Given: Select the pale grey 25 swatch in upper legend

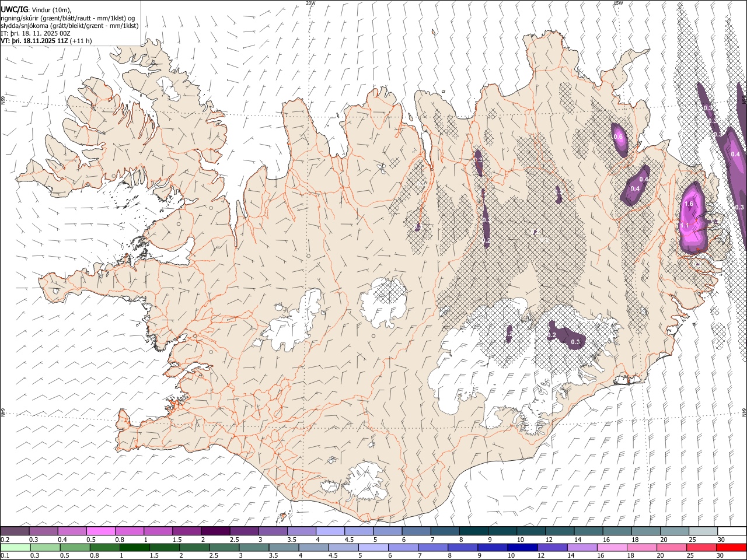Looking at the screenshot, I should pos(703,531).
